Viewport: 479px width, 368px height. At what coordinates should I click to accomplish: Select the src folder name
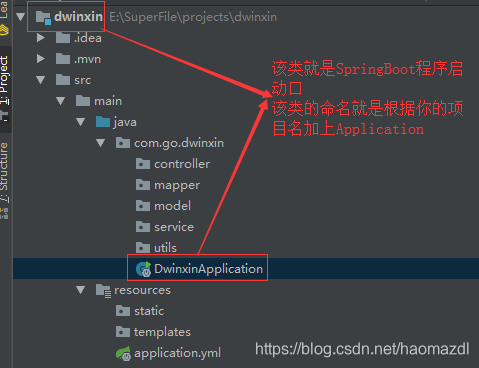click(83, 80)
